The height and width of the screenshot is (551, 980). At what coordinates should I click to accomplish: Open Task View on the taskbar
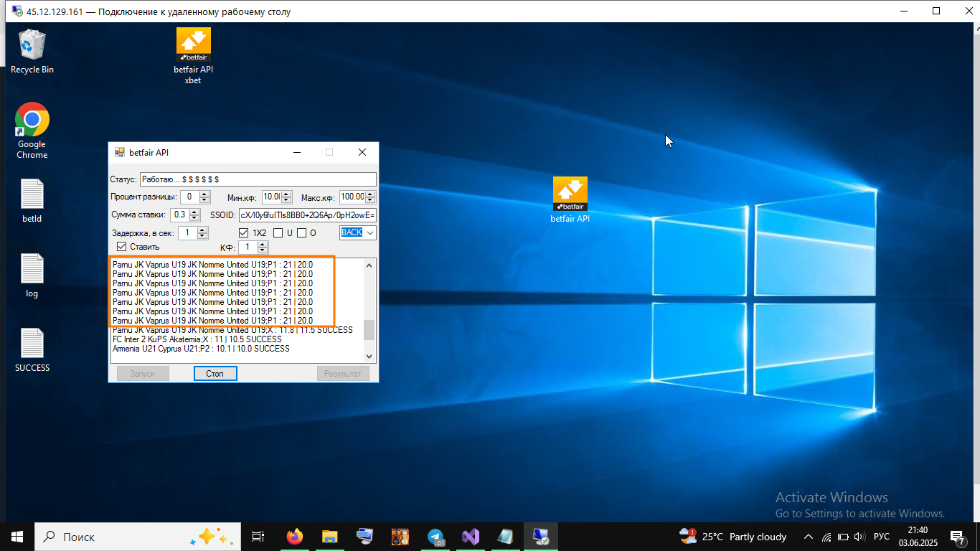258,536
